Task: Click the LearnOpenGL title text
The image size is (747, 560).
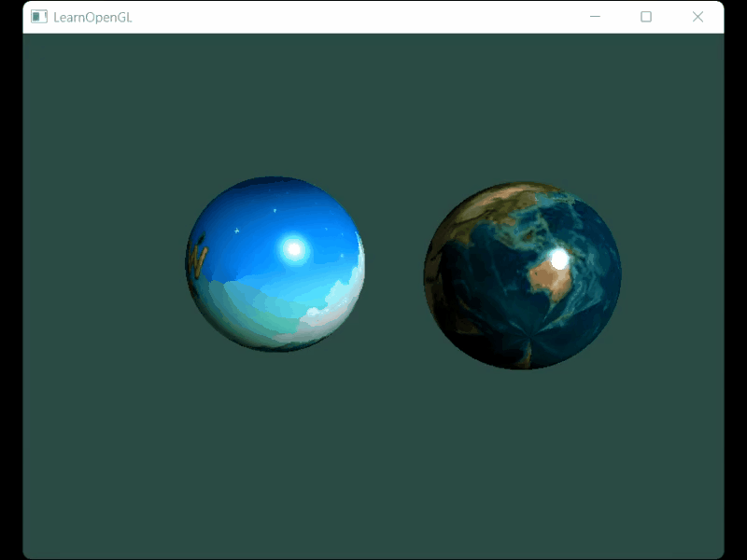Action: click(92, 17)
